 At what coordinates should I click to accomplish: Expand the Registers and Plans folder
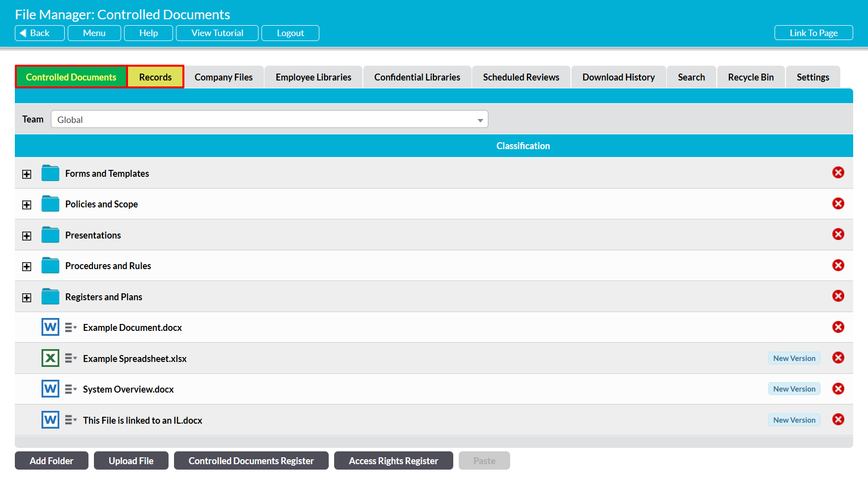coord(27,298)
